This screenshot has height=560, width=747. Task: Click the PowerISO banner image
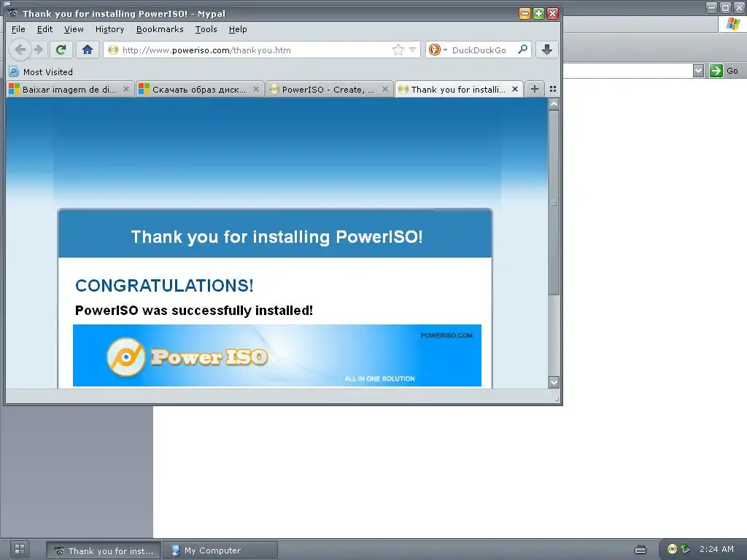coord(276,355)
